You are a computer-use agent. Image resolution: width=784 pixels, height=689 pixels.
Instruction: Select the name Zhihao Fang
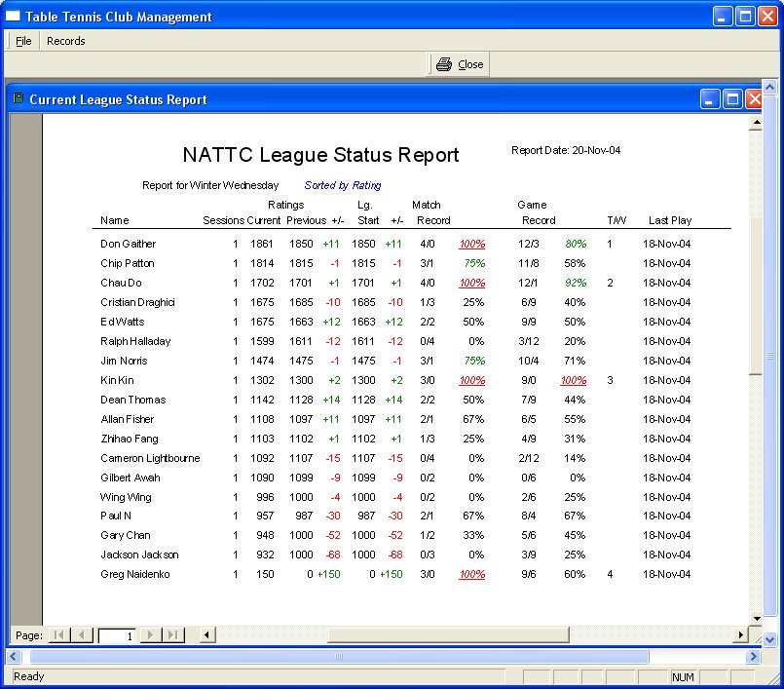click(x=130, y=439)
